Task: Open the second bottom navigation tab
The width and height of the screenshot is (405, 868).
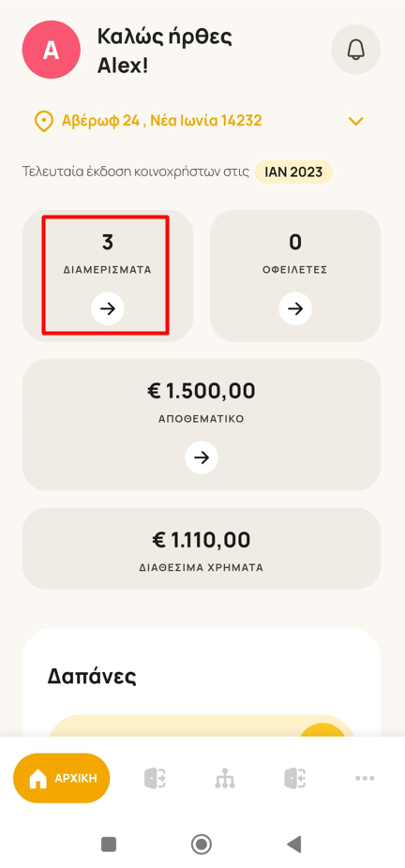Action: tap(156, 778)
